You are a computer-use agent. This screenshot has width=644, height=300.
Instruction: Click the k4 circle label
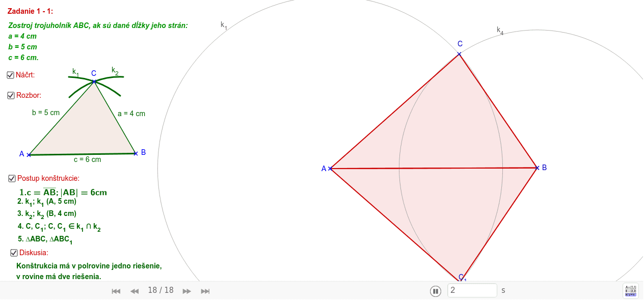pyautogui.click(x=500, y=31)
